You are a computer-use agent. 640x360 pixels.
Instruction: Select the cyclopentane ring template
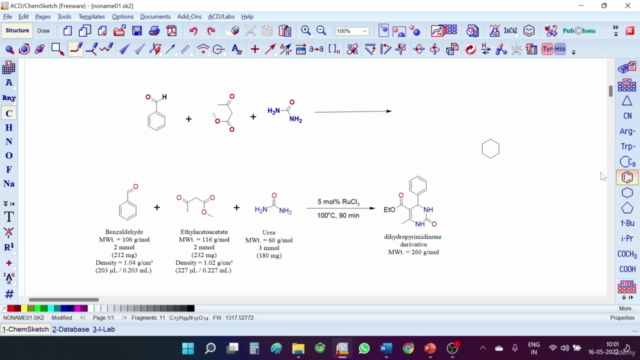[x=627, y=208]
